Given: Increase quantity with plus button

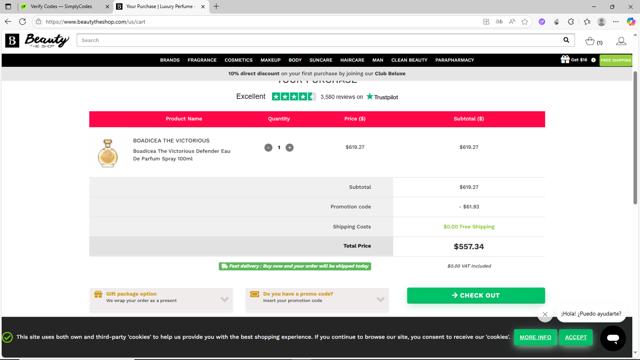Looking at the screenshot, I should 289,147.
